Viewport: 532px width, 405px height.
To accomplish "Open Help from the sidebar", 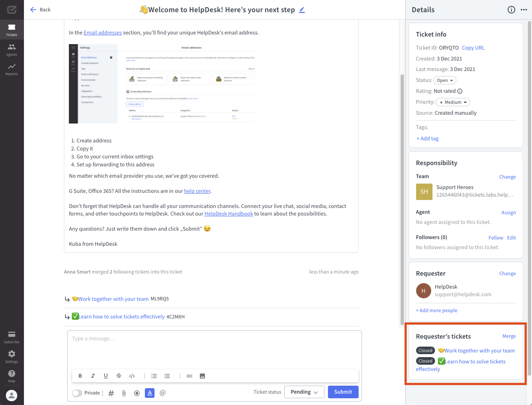I will [x=12, y=376].
